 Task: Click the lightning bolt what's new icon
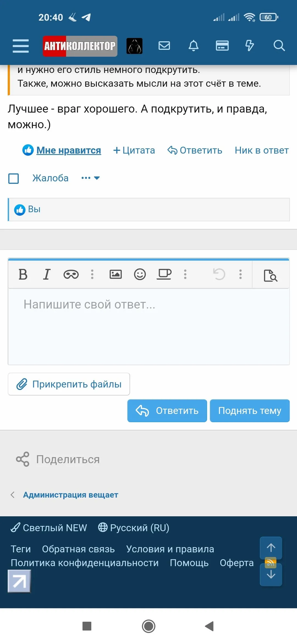(249, 46)
